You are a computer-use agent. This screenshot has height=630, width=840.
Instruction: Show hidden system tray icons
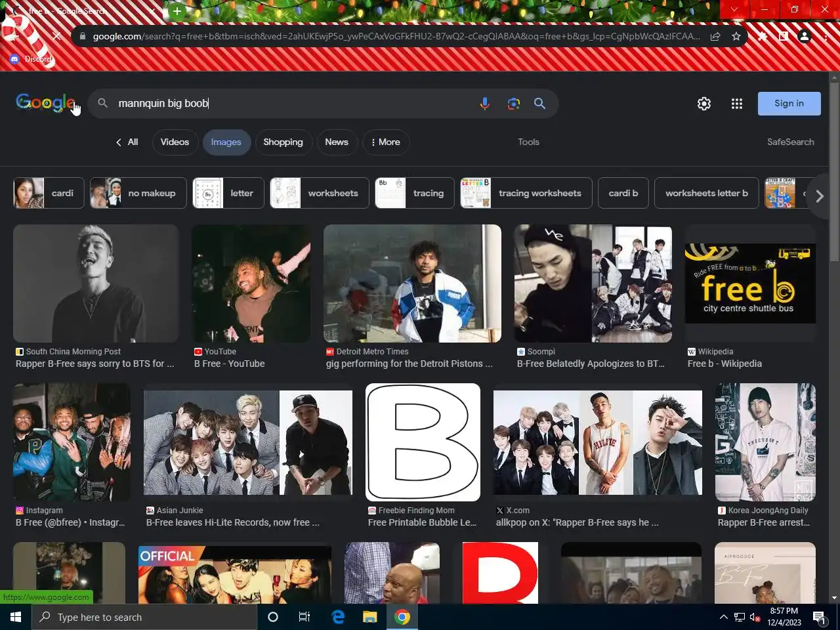(724, 617)
